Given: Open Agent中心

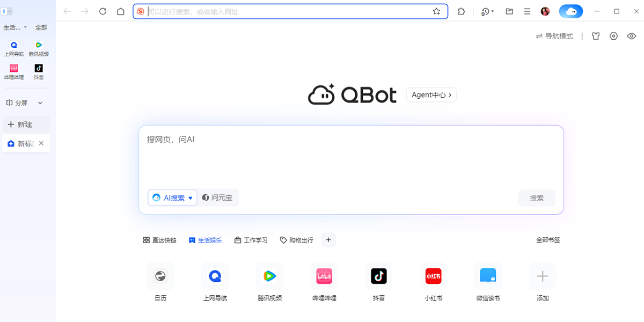Looking at the screenshot, I should click(x=431, y=95).
